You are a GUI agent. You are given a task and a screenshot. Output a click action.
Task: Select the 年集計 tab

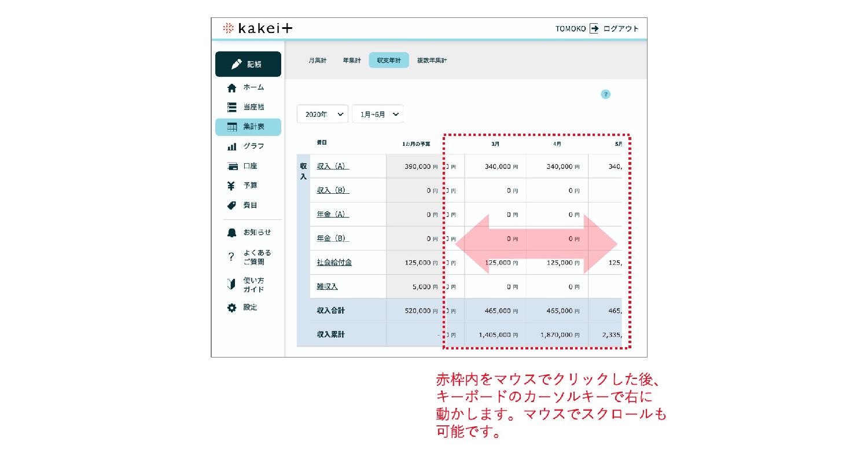(x=352, y=61)
